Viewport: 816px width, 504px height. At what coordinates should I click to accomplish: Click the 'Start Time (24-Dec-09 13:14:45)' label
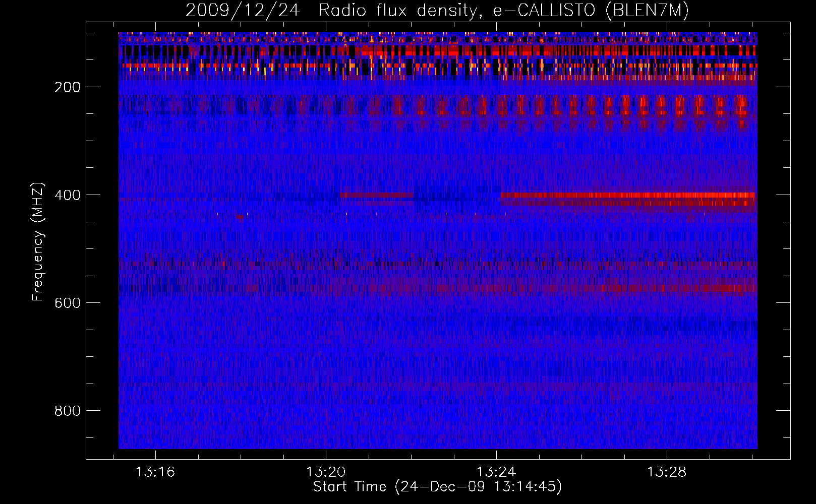pos(437,487)
